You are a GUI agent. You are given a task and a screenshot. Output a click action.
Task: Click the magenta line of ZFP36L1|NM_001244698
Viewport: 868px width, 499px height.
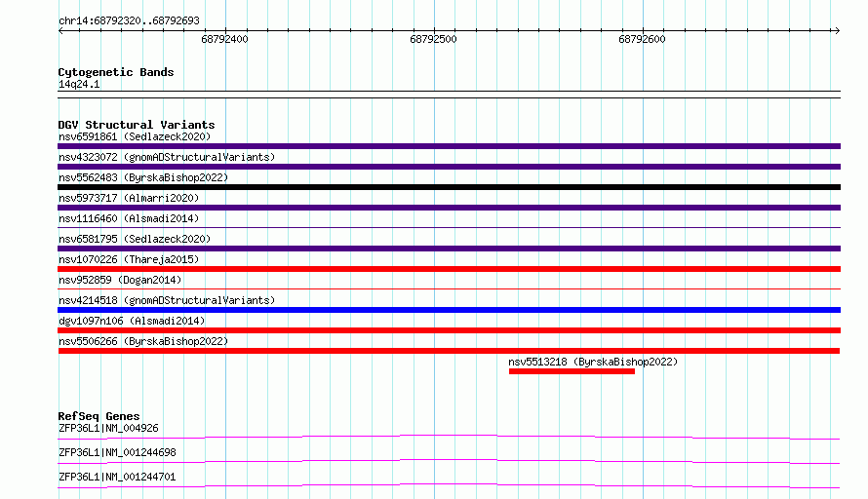449,461
